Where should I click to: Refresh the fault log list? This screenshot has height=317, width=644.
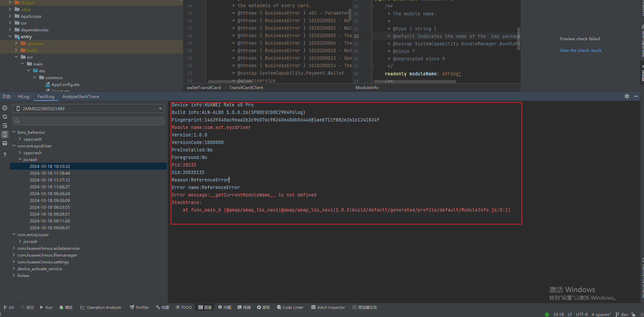(5, 117)
